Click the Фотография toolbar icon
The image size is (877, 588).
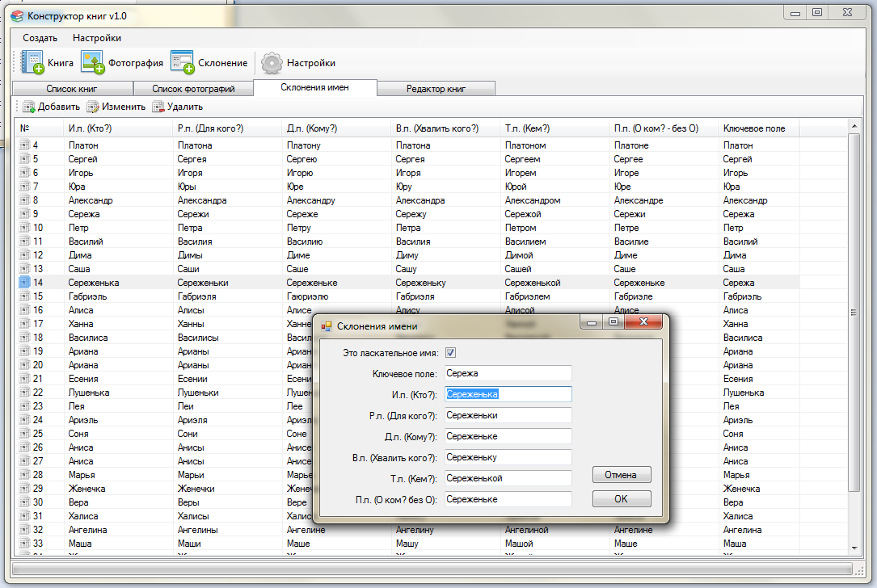(x=92, y=62)
